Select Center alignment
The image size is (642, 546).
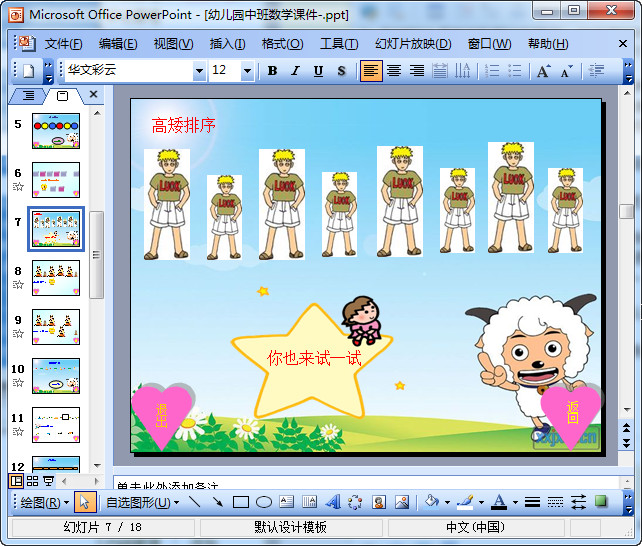point(394,71)
